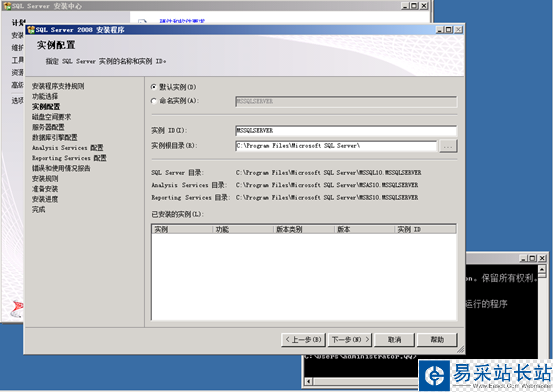Select the 准备安装 step in the sidebar
553x392 pixels.
pyautogui.click(x=45, y=189)
